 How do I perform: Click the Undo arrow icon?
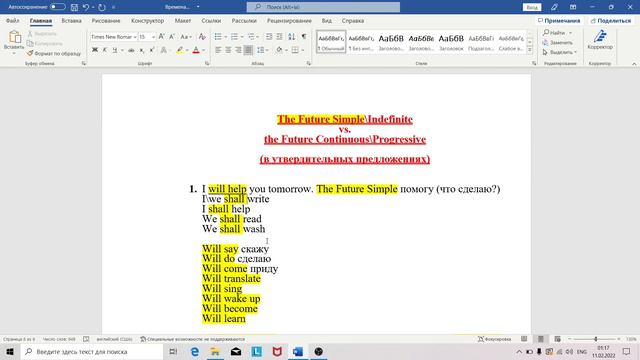coord(85,7)
